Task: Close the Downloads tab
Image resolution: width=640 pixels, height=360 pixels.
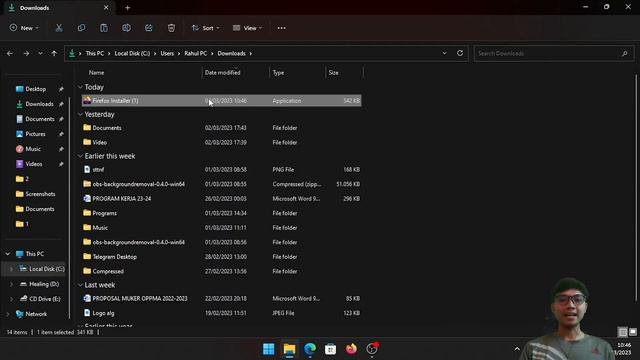Action: pyautogui.click(x=106, y=8)
